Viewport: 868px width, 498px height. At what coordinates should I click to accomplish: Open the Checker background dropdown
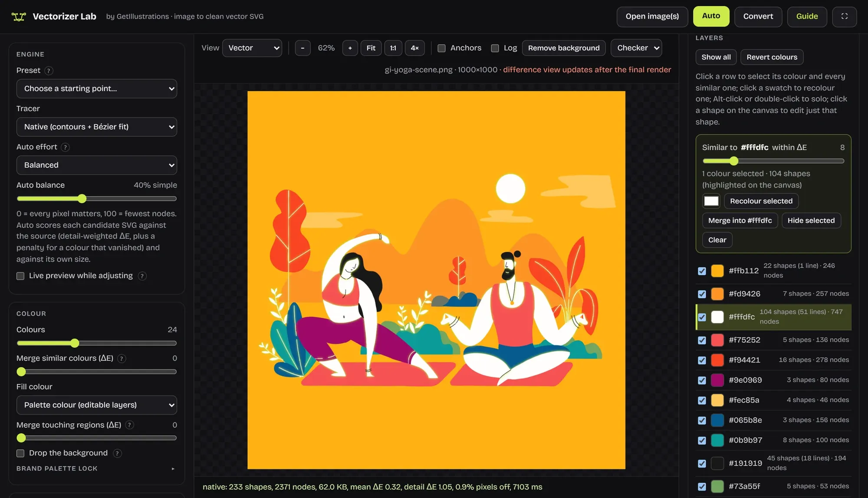click(x=636, y=48)
